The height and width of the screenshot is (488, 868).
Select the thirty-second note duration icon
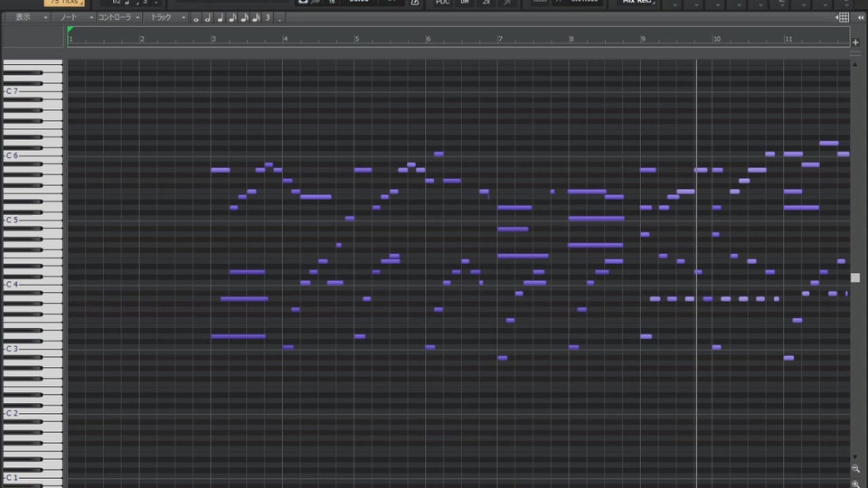[256, 18]
